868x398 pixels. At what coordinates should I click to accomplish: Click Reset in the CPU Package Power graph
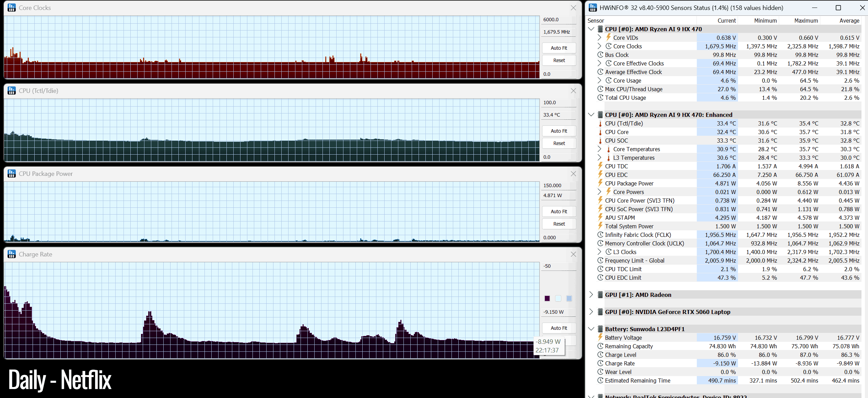point(559,224)
